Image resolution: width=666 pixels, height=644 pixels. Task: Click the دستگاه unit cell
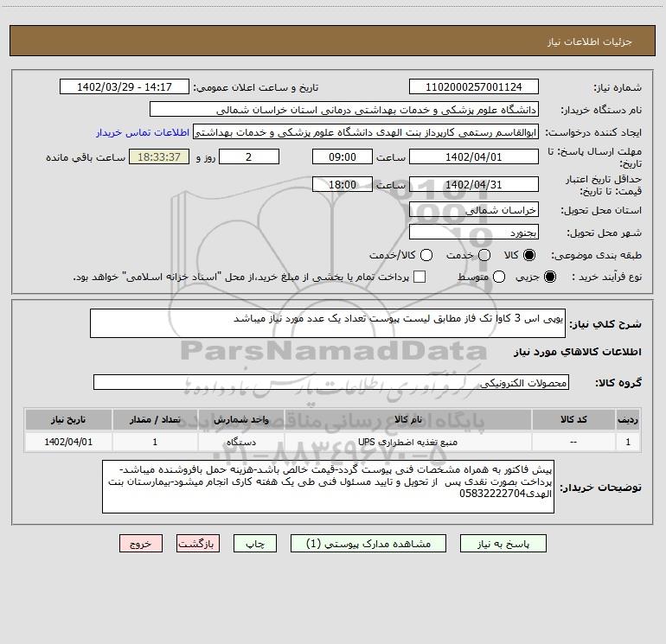240,442
